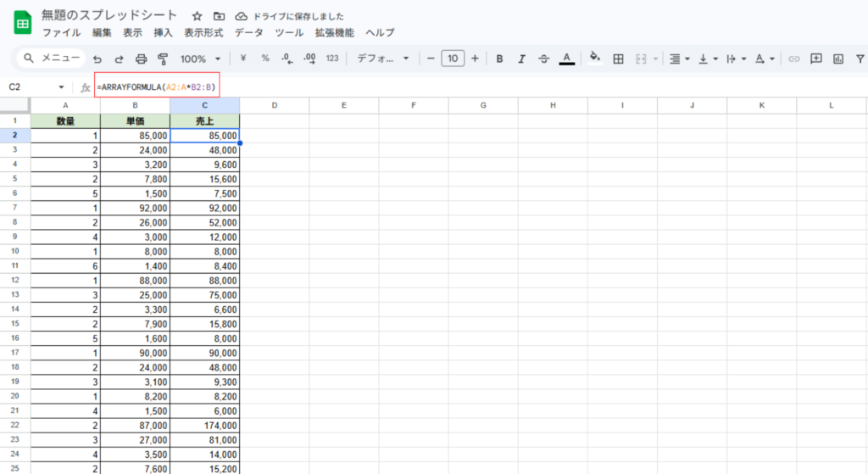The width and height of the screenshot is (868, 474).
Task: Click the formula bar with ARRAYFORMULA
Action: pyautogui.click(x=157, y=86)
